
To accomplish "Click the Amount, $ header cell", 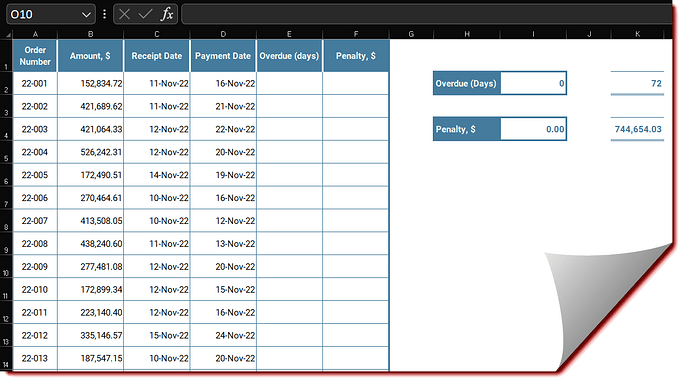I will click(x=90, y=56).
